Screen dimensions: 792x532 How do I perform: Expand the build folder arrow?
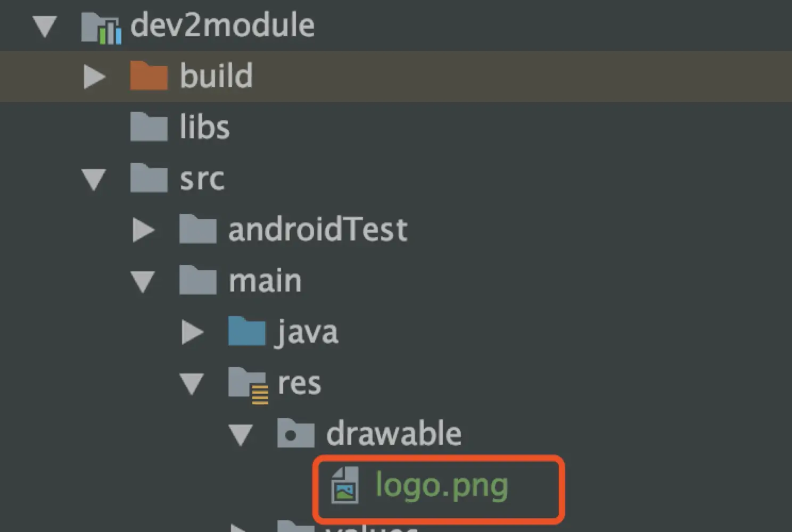click(94, 77)
